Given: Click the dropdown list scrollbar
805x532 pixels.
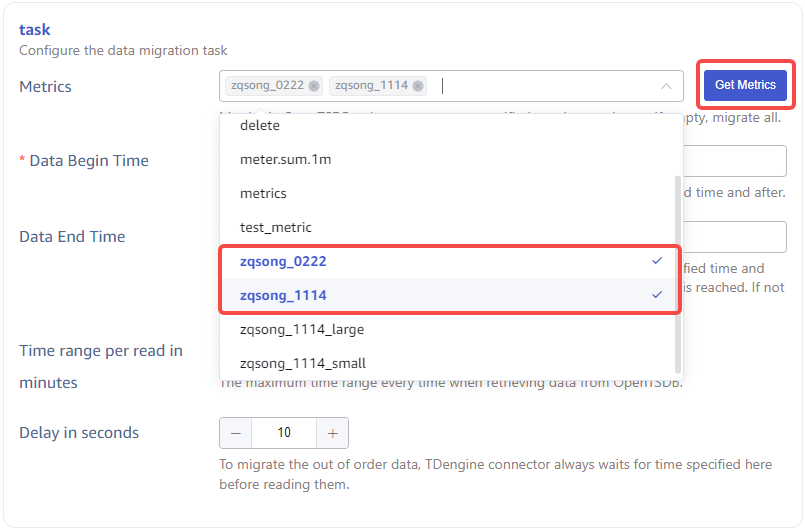Looking at the screenshot, I should (678, 270).
